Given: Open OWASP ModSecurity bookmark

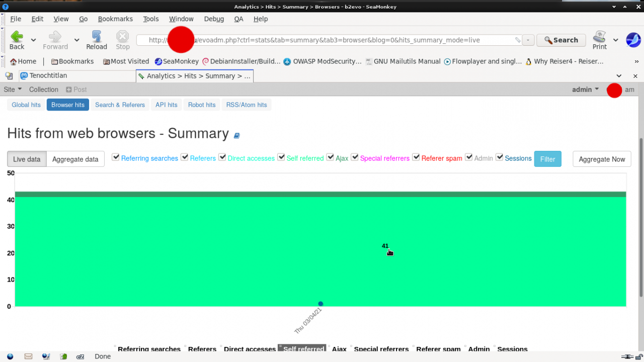Looking at the screenshot, I should pyautogui.click(x=322, y=61).
